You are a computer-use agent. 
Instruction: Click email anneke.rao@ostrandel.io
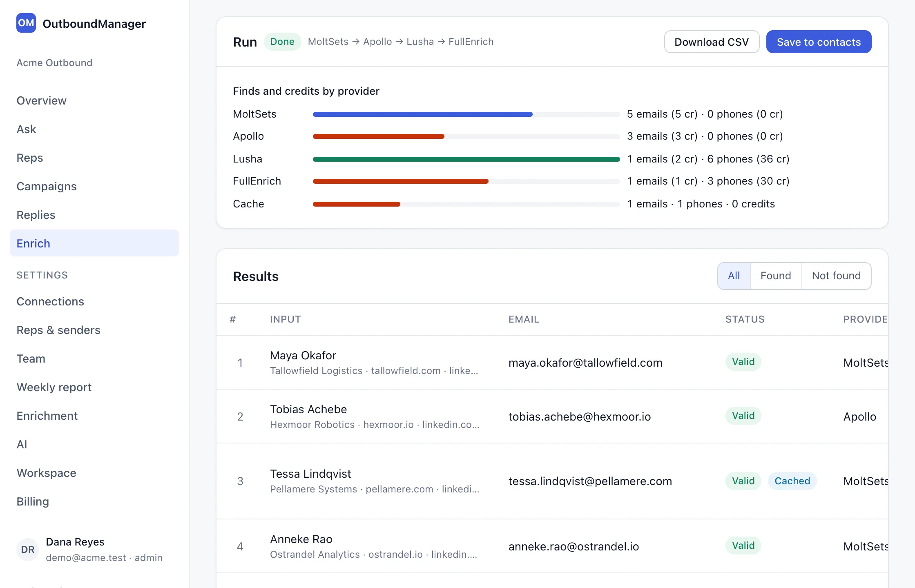coord(574,546)
